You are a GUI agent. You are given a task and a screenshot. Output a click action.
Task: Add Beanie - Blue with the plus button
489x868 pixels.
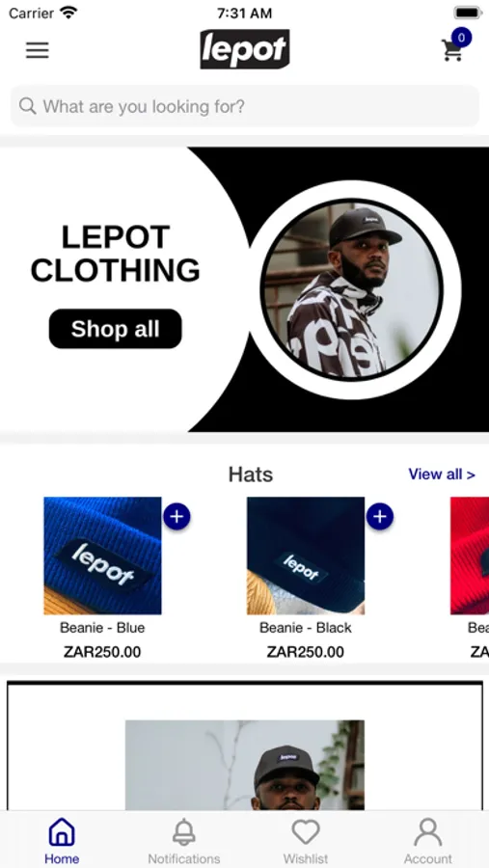(177, 517)
